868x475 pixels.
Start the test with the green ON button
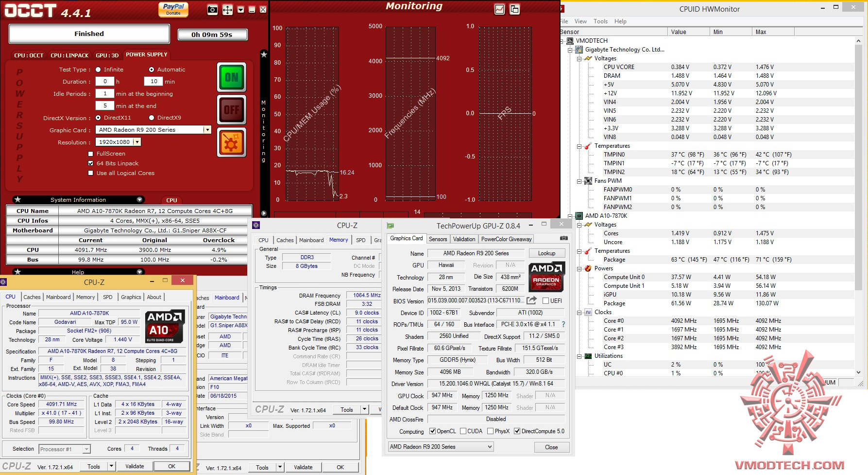pyautogui.click(x=232, y=77)
